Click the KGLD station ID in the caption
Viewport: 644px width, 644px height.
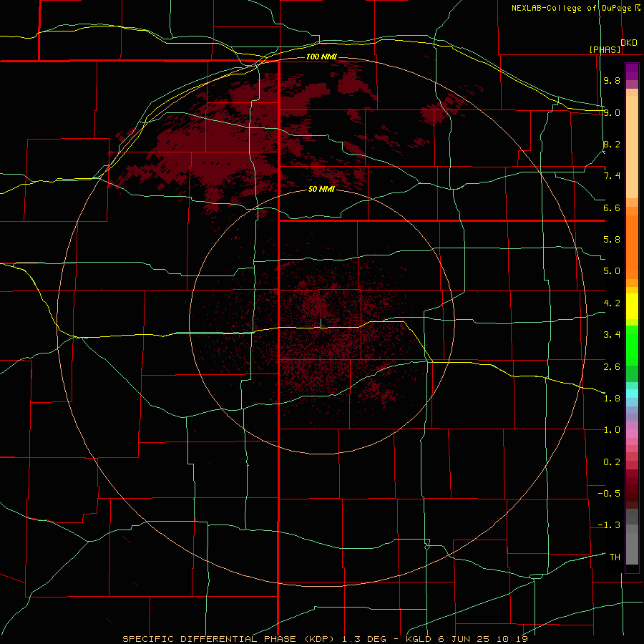click(x=419, y=639)
